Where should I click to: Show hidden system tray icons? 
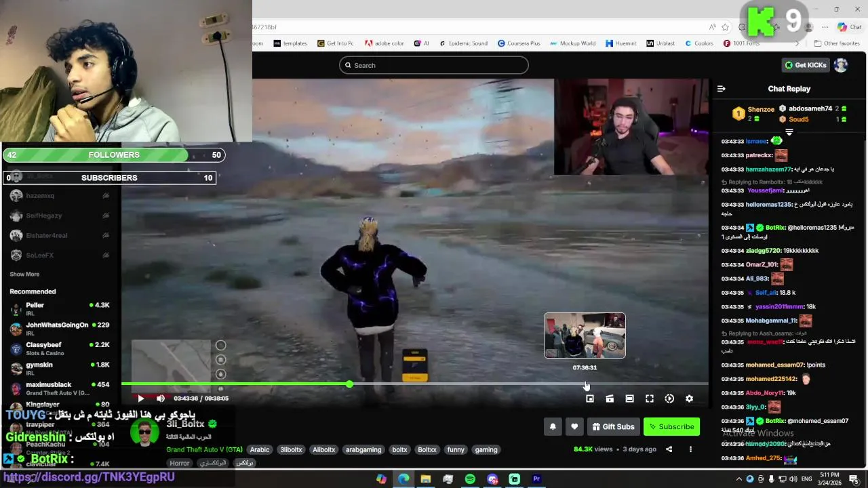(x=739, y=479)
